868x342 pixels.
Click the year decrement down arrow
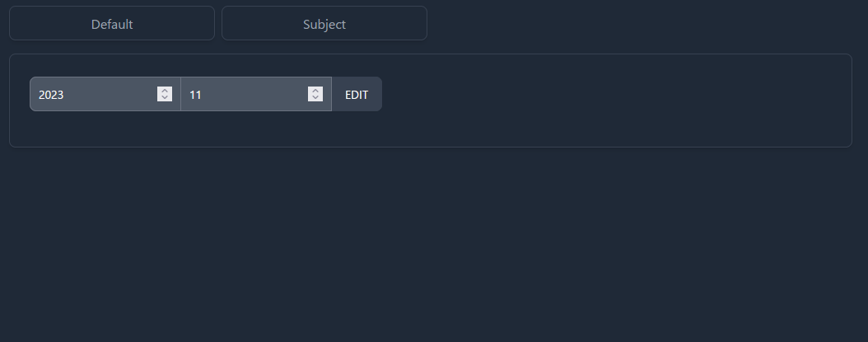point(165,98)
